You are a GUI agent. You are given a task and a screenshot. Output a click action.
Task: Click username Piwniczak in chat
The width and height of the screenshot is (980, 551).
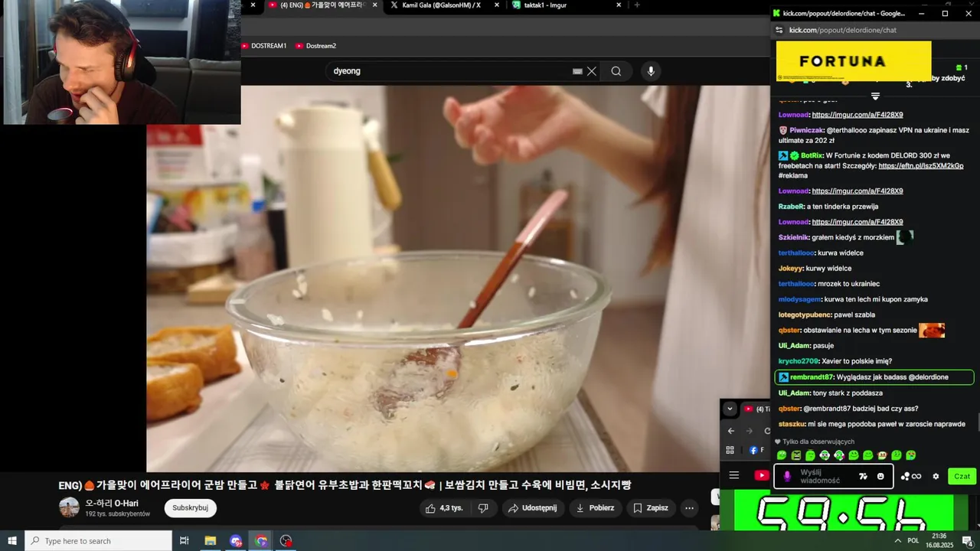coord(806,130)
